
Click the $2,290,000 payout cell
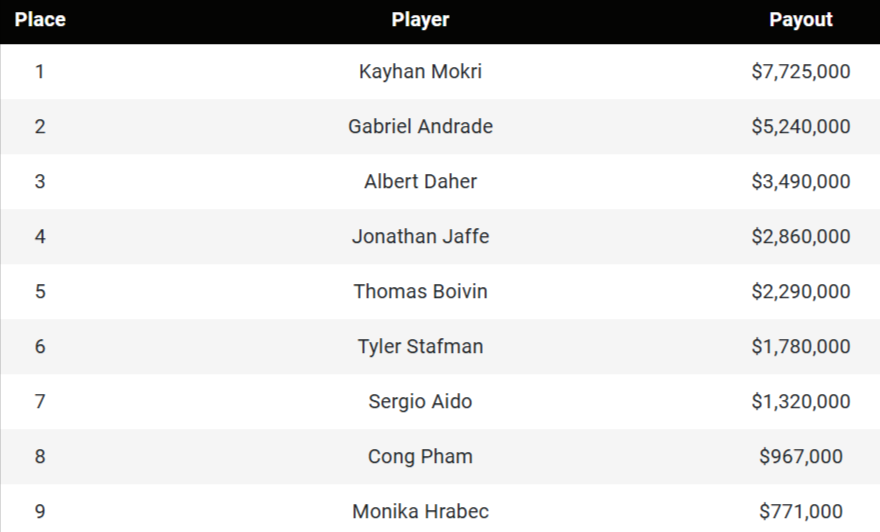801,292
